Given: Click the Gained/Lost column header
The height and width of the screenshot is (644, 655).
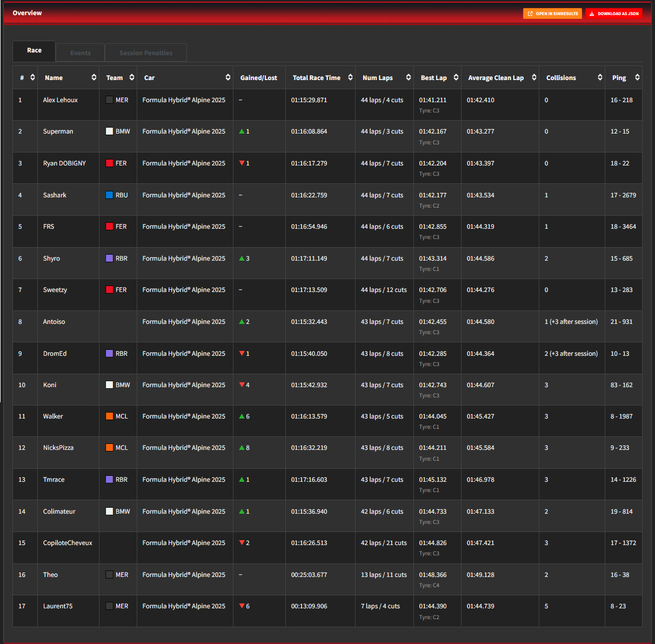Looking at the screenshot, I should click(x=258, y=78).
